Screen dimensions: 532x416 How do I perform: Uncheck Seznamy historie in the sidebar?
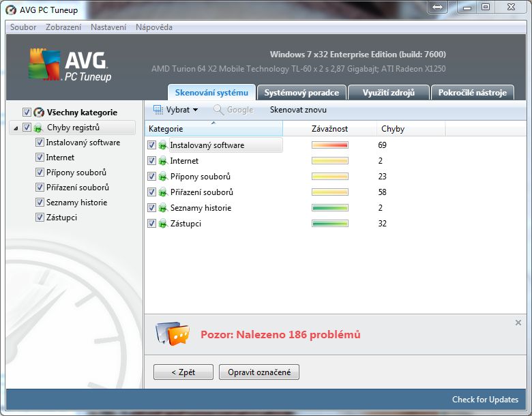click(40, 203)
